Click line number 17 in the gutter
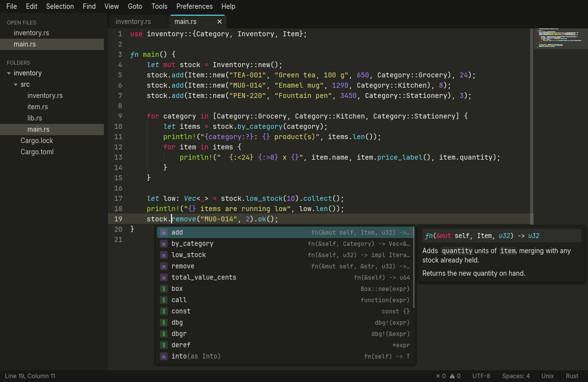The image size is (588, 382). (118, 198)
